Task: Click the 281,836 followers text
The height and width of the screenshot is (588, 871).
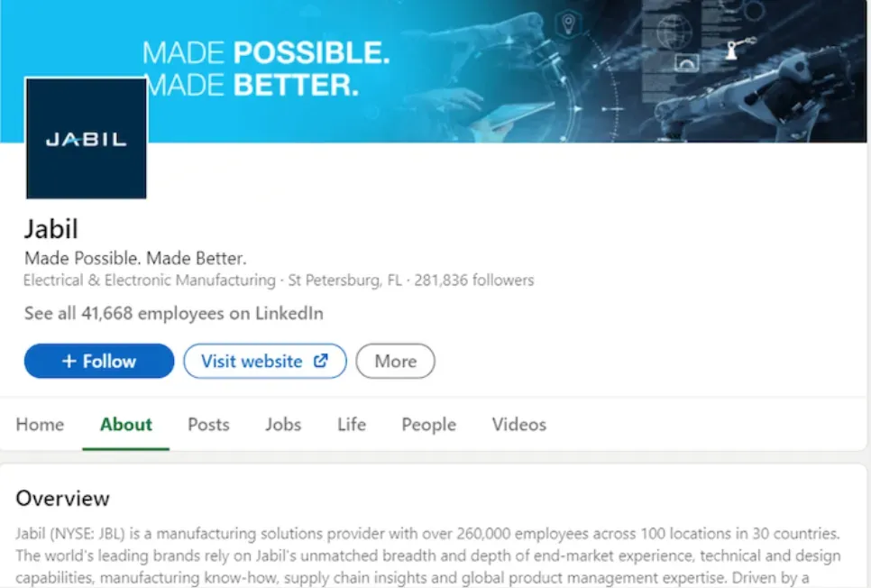Action: 474,280
